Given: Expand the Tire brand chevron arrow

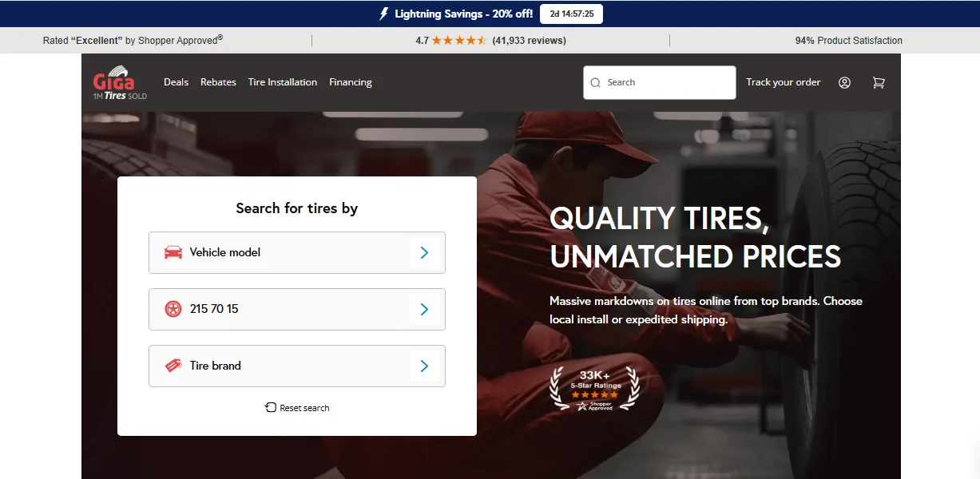Looking at the screenshot, I should tap(424, 366).
